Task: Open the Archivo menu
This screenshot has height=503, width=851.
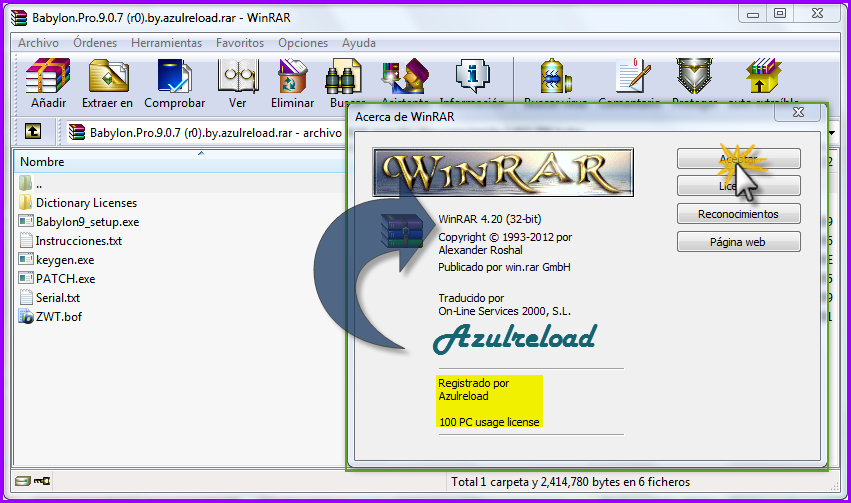Action: point(38,43)
